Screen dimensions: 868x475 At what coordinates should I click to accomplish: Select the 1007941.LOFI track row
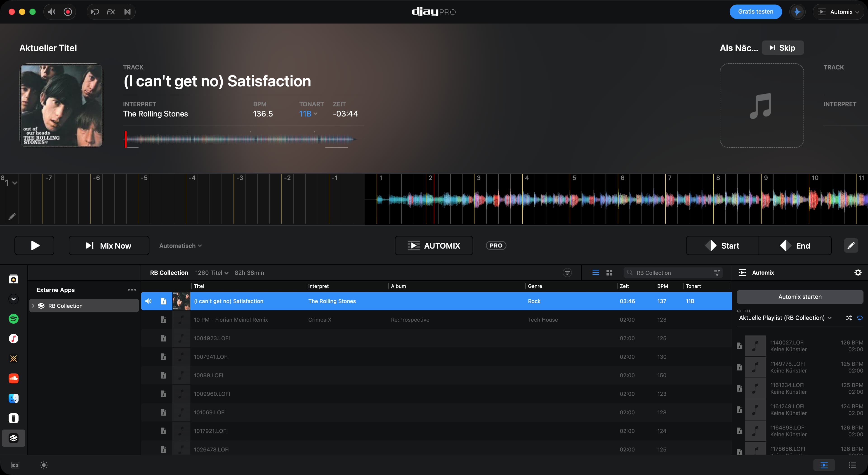click(x=436, y=357)
